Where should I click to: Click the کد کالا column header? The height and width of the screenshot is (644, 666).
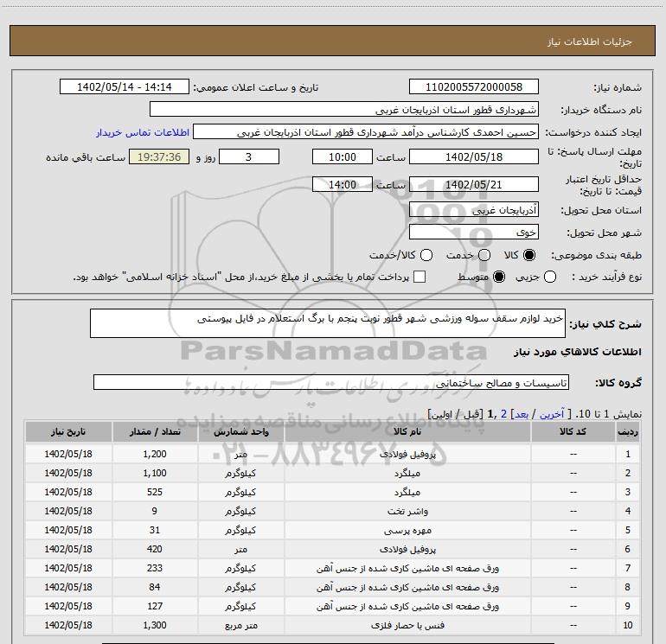573,431
